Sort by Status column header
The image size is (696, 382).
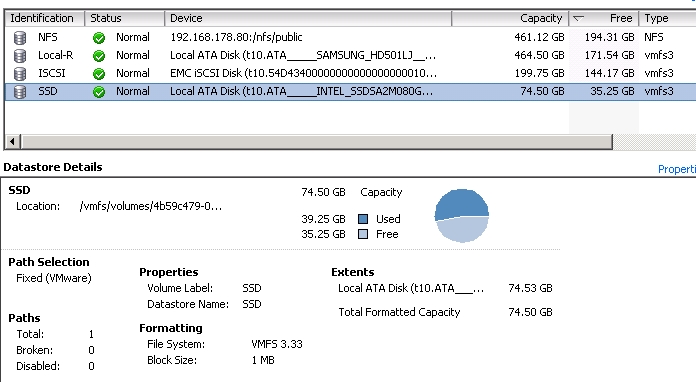click(124, 18)
